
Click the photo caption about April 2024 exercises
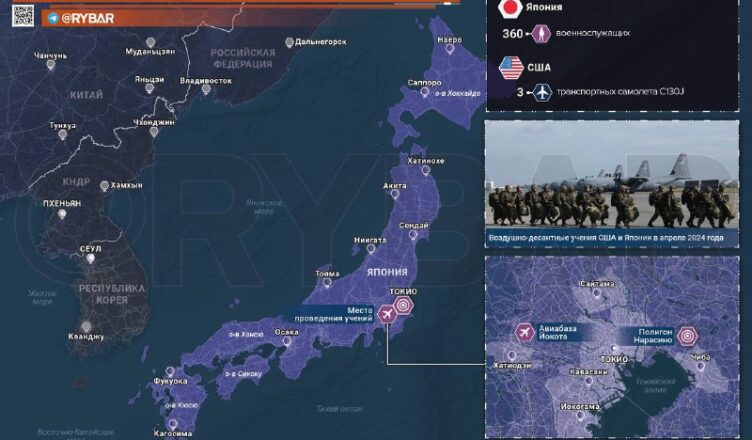point(617,240)
